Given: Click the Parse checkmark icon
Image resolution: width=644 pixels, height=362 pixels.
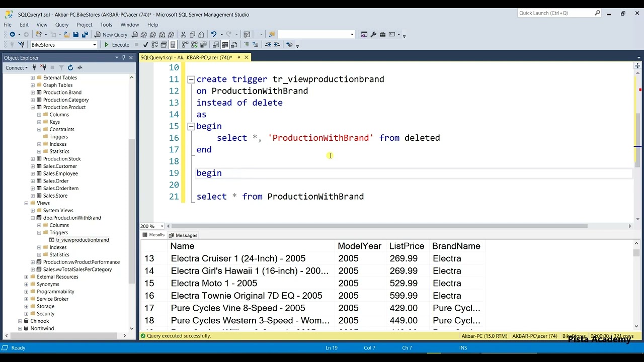Looking at the screenshot, I should tap(145, 45).
